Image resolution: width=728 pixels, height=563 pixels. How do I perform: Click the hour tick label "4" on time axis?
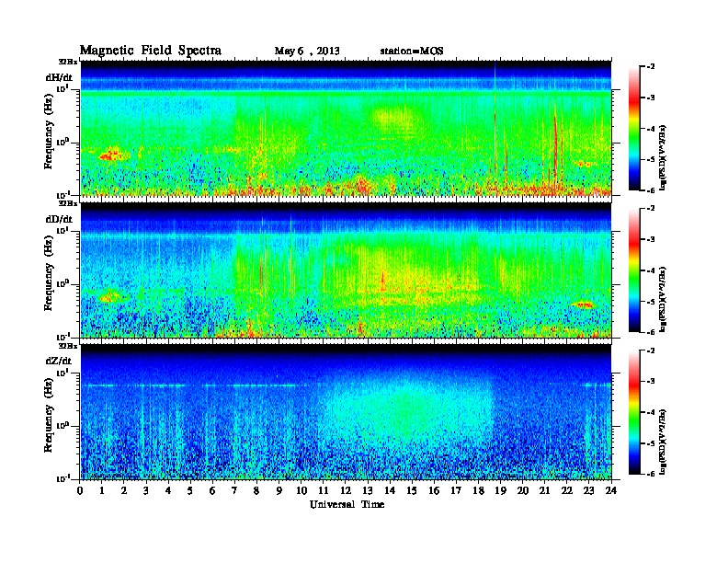pos(168,490)
